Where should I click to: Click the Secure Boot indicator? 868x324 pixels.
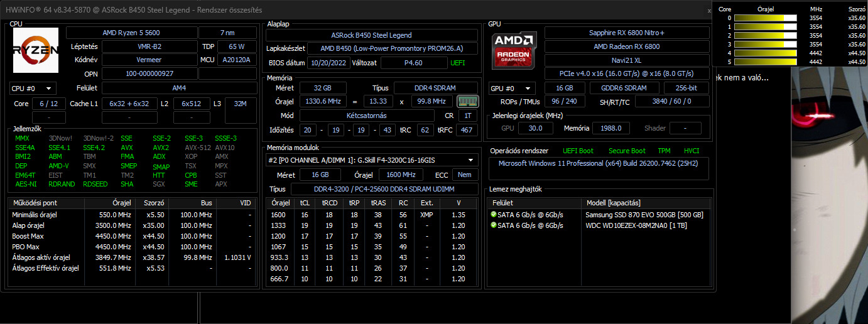[627, 151]
